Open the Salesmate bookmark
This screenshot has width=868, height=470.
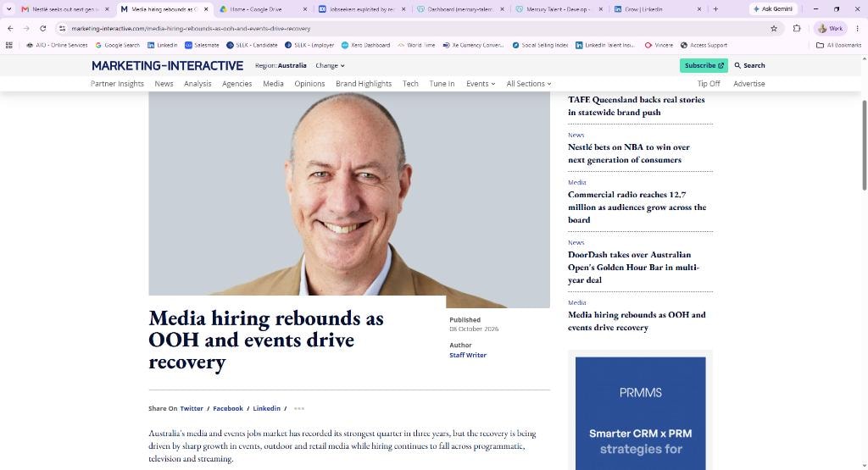(202, 46)
